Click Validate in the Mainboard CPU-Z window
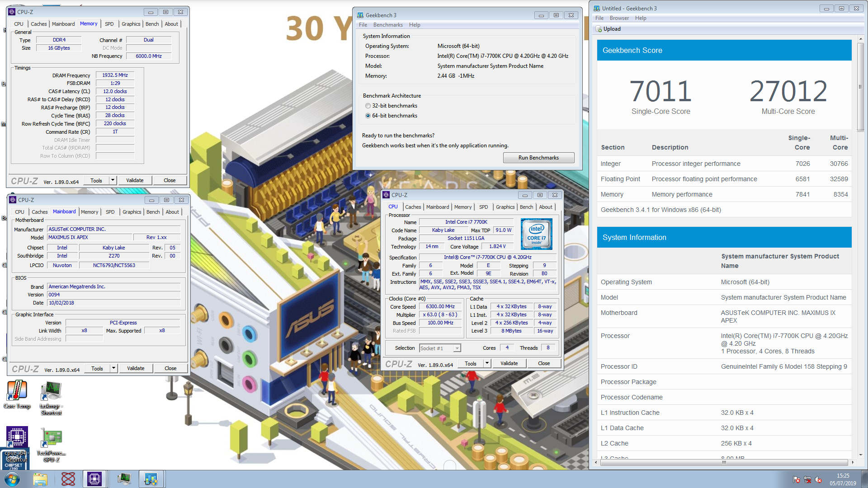The height and width of the screenshot is (488, 868). click(x=136, y=368)
